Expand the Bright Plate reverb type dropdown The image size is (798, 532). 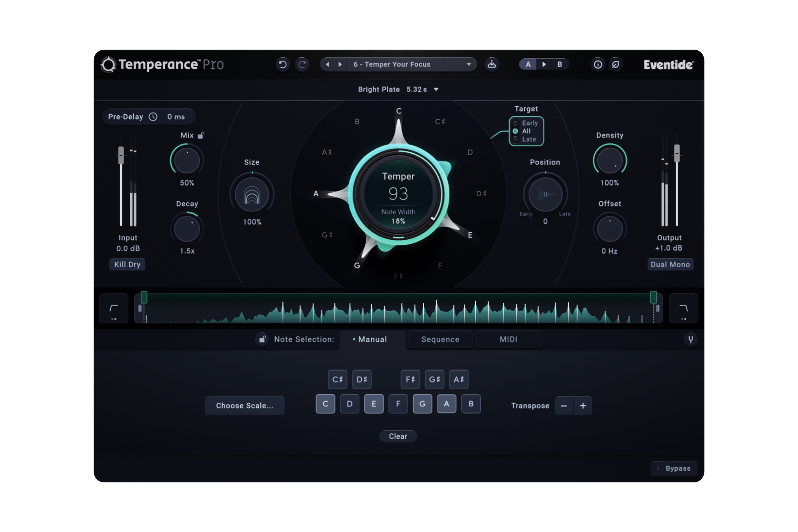pyautogui.click(x=398, y=89)
